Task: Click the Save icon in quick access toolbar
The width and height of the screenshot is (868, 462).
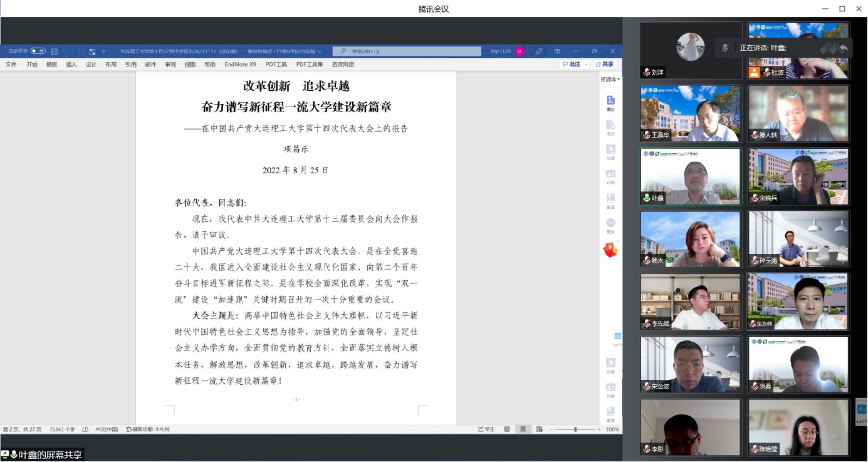Action: tap(53, 51)
